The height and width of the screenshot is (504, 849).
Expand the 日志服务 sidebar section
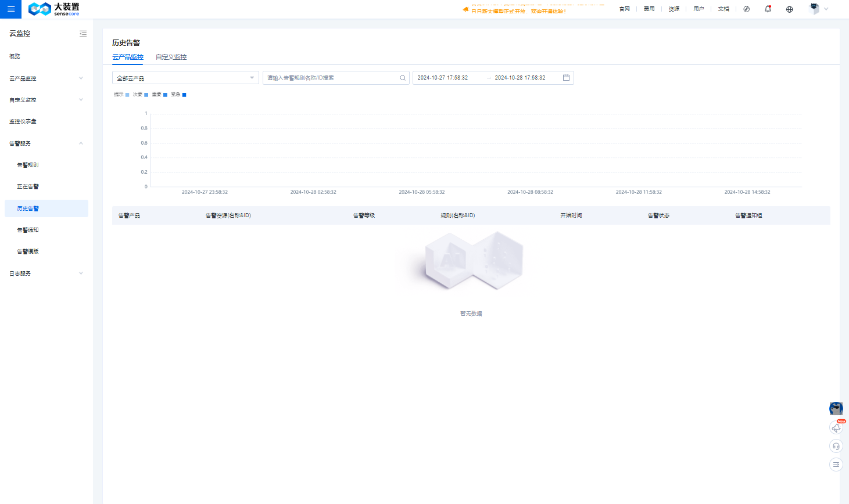[46, 273]
